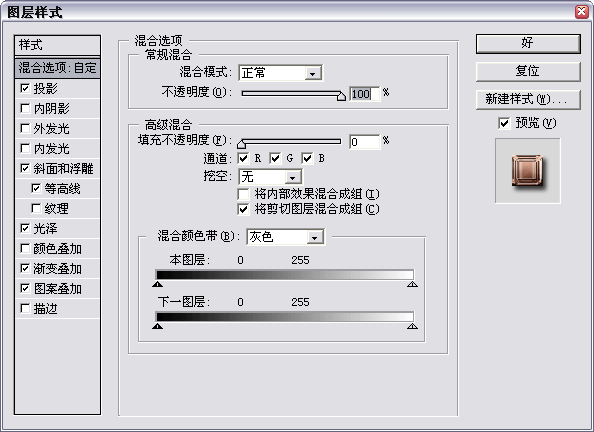Click the black slider triangle under 本图层
Image resolution: width=594 pixels, height=432 pixels.
158,284
